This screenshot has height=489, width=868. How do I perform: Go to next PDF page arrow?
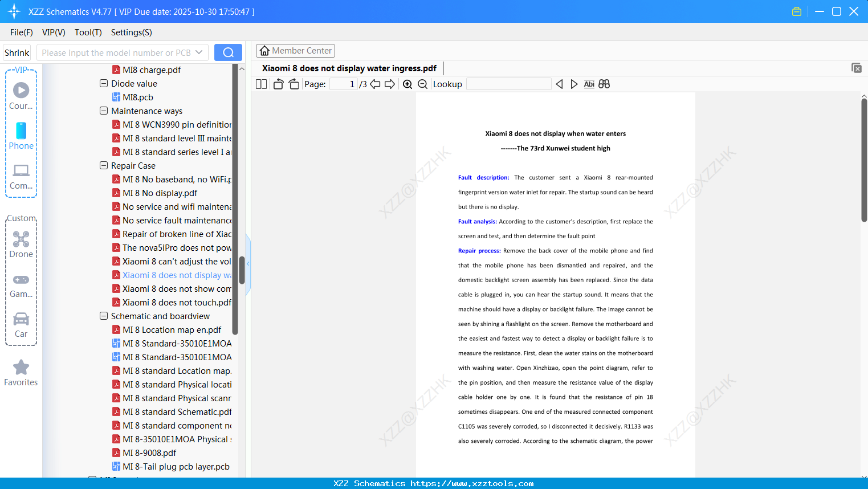[x=390, y=84]
